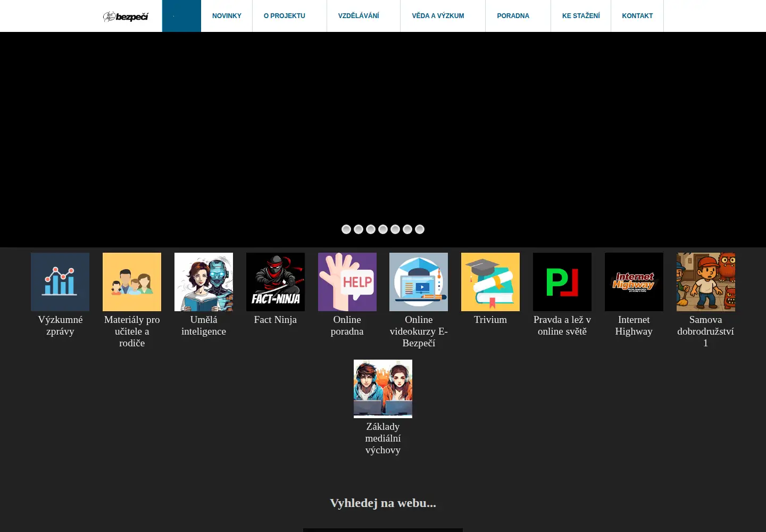Open the KE STAŽENÍ downloads link
Screen dimensions: 766x532
[581, 16]
